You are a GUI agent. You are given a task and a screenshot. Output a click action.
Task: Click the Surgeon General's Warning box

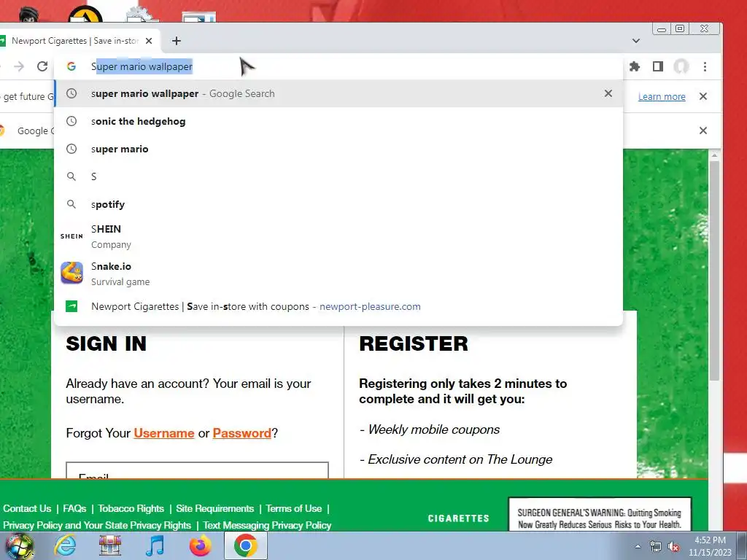[600, 515]
